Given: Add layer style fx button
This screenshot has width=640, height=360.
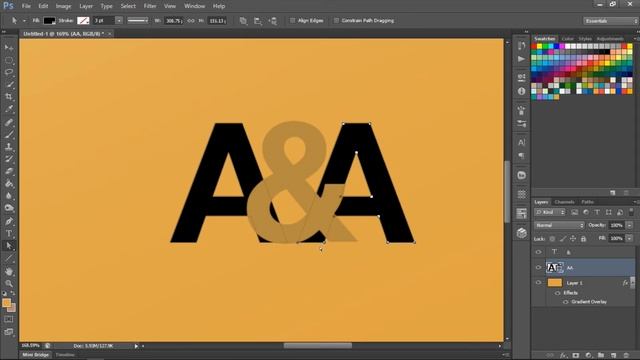Looking at the screenshot, I should 563,356.
